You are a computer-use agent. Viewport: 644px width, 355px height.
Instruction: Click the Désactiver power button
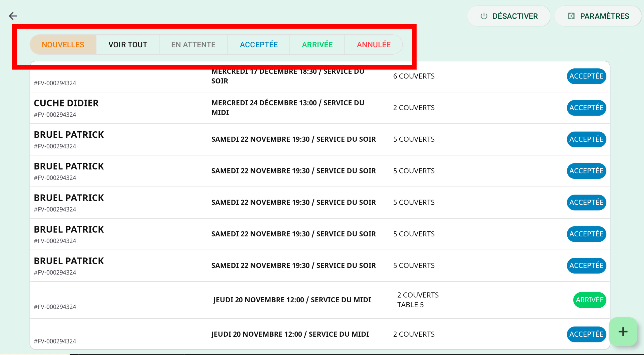point(509,16)
